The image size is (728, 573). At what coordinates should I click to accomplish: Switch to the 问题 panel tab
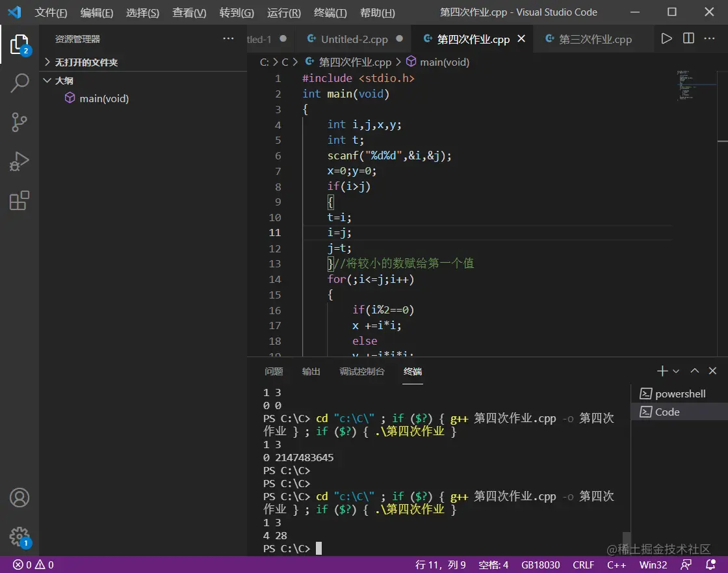pyautogui.click(x=274, y=371)
